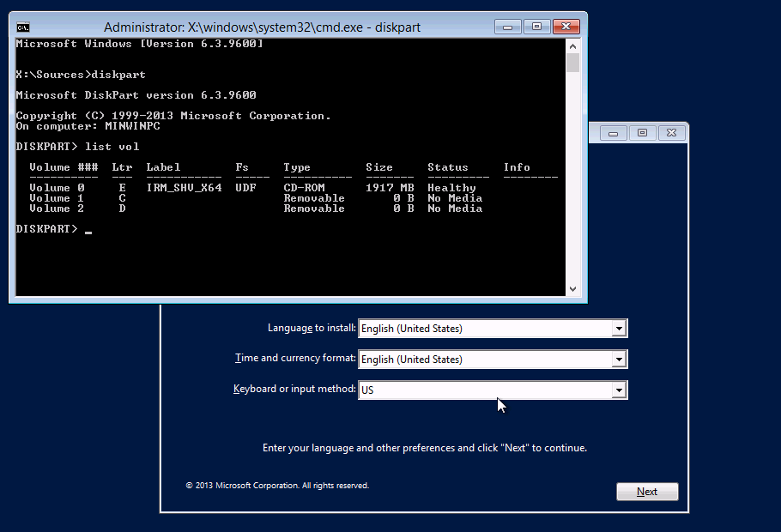Image resolution: width=781 pixels, height=532 pixels.
Task: Click the cmd.exe window title bar text
Action: pos(262,27)
